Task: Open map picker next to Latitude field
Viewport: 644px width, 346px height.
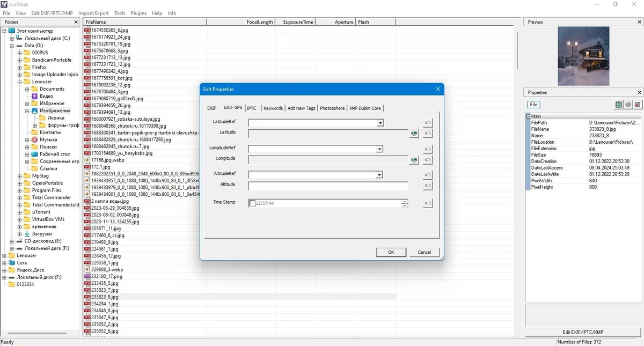Action: point(414,134)
